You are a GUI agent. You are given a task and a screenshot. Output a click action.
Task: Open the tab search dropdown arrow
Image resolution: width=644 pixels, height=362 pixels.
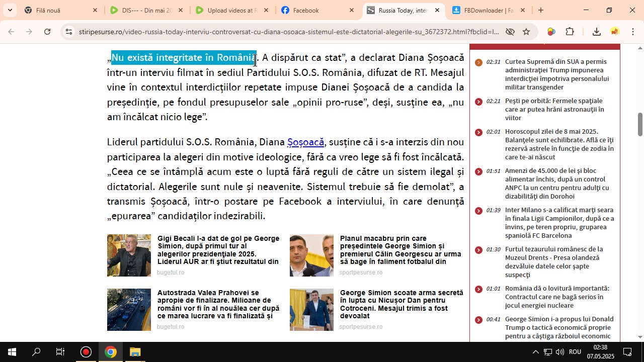click(10, 10)
